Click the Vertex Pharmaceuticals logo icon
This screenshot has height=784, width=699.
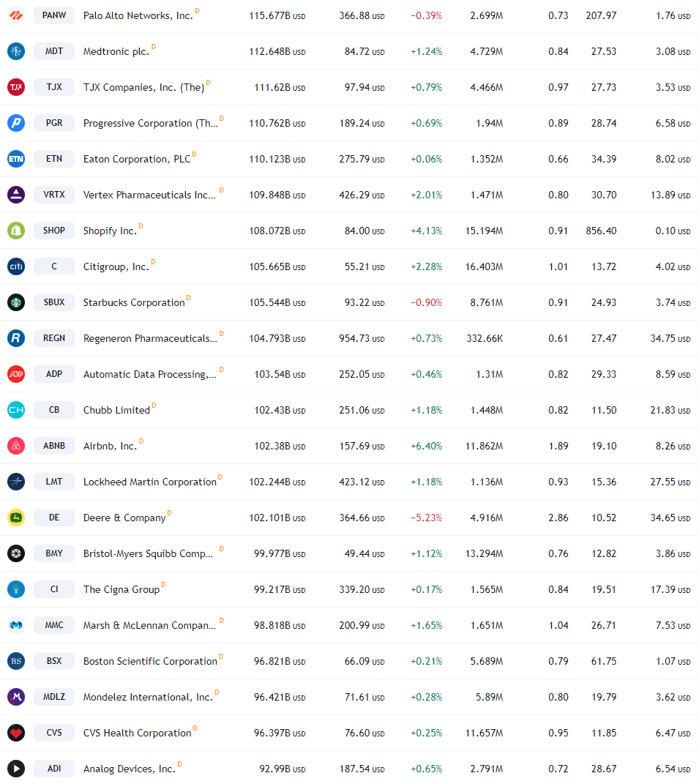tap(16, 195)
